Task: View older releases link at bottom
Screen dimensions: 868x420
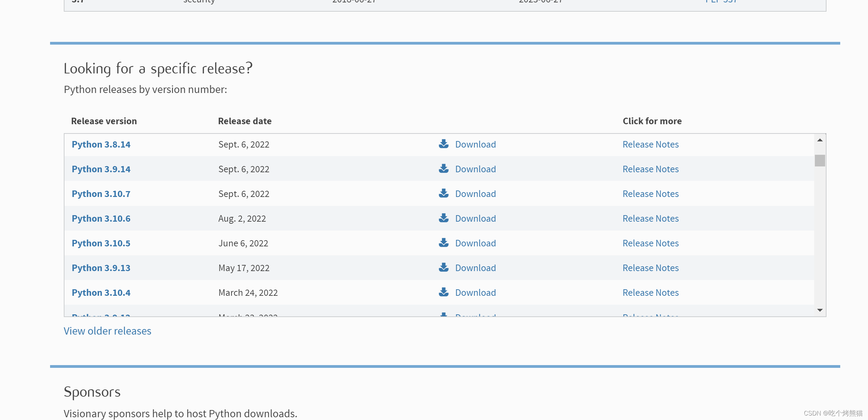Action: [107, 331]
